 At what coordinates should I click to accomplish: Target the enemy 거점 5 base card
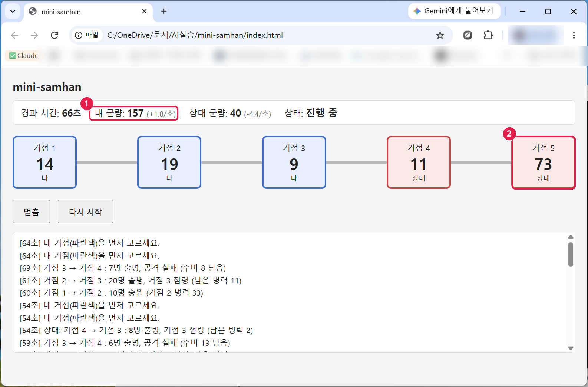tap(543, 163)
